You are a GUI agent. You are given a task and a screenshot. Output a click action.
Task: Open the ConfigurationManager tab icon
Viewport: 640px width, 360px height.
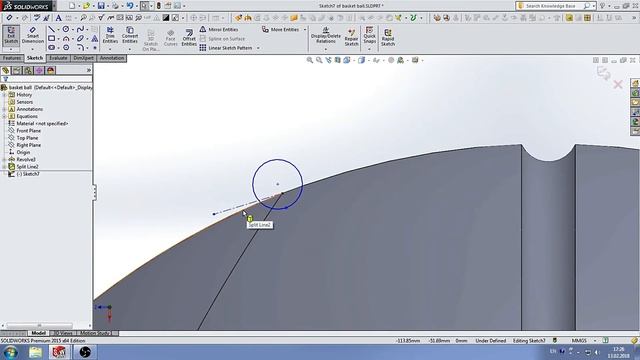(28, 70)
